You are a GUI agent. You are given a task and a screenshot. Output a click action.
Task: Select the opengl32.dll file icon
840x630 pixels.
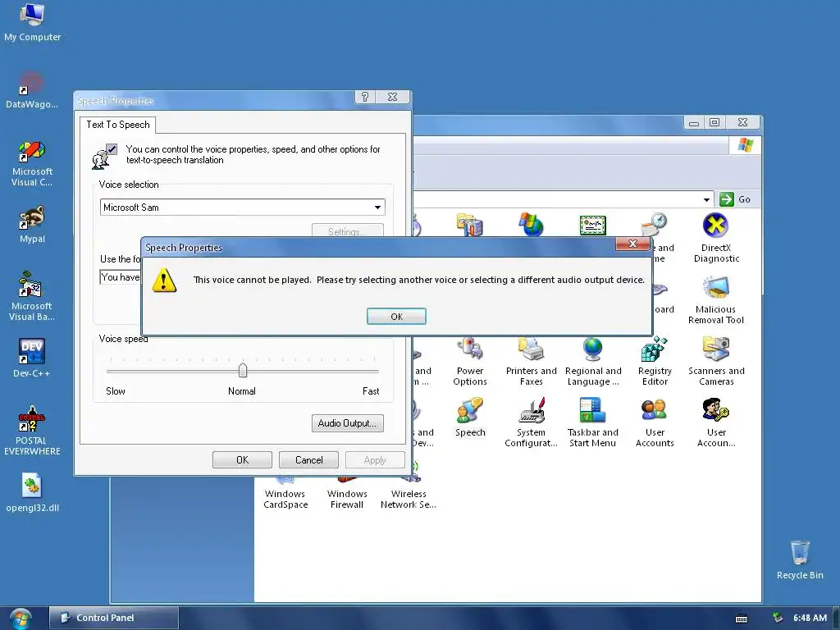(x=32, y=493)
